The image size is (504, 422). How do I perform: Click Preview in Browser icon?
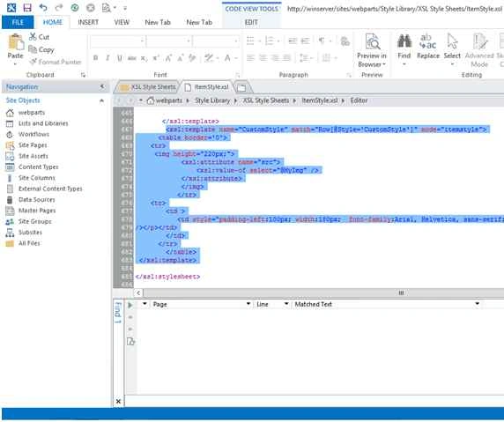[372, 41]
